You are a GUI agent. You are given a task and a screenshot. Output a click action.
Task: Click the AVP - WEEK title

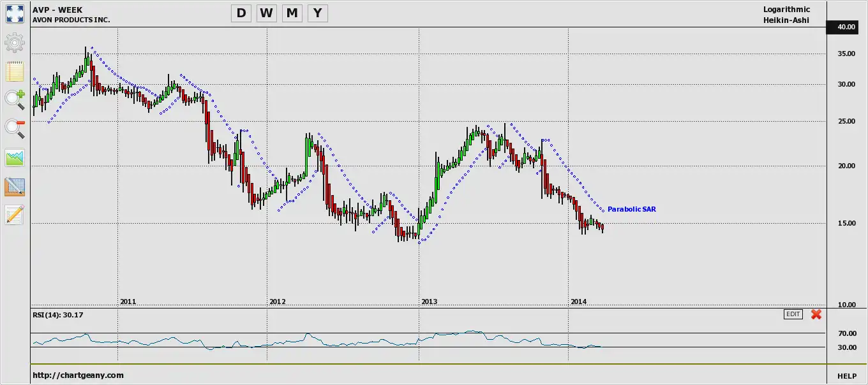click(57, 10)
